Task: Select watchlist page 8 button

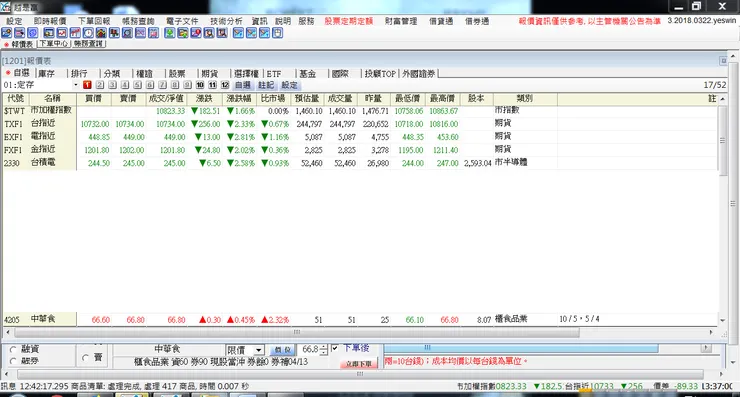Action: [175, 85]
